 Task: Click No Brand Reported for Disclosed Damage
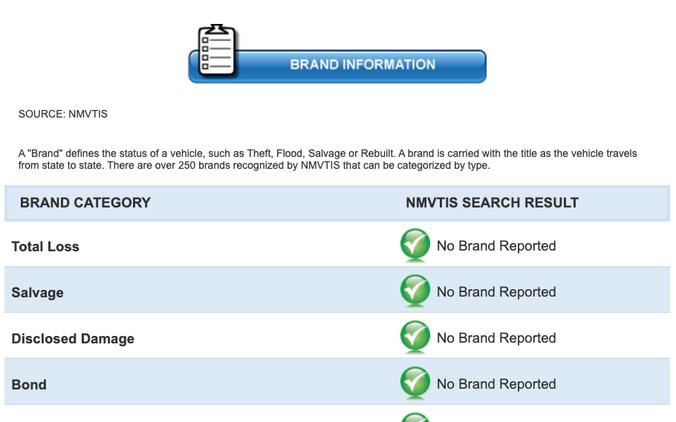(496, 338)
